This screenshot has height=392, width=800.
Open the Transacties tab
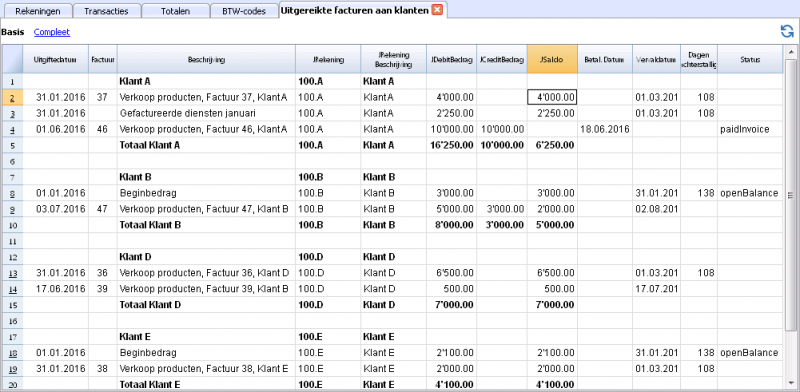click(x=106, y=11)
